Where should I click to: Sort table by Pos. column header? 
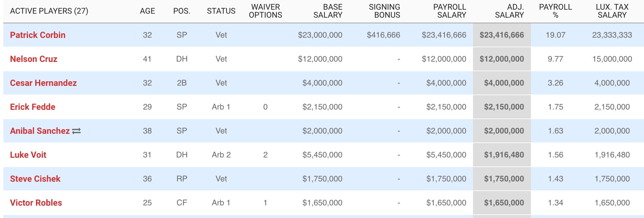(182, 11)
